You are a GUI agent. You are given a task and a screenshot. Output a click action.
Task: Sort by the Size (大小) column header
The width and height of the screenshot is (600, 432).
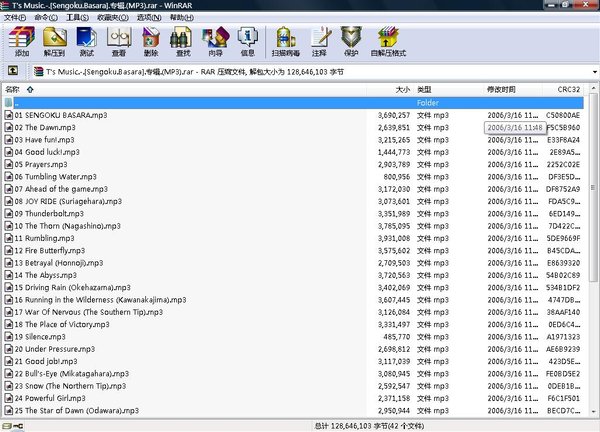point(390,90)
